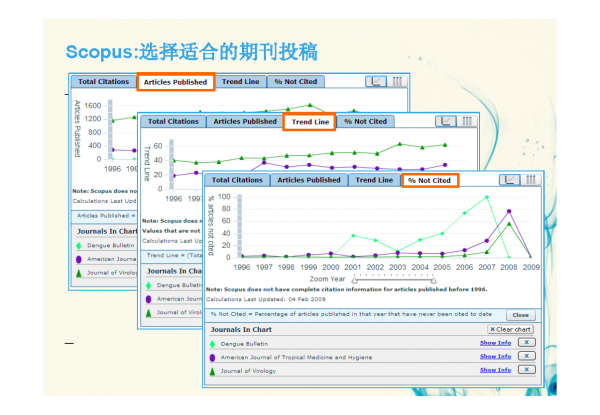Click Journal of Virology name in front window
The width and height of the screenshot is (600, 415).
(x=248, y=371)
